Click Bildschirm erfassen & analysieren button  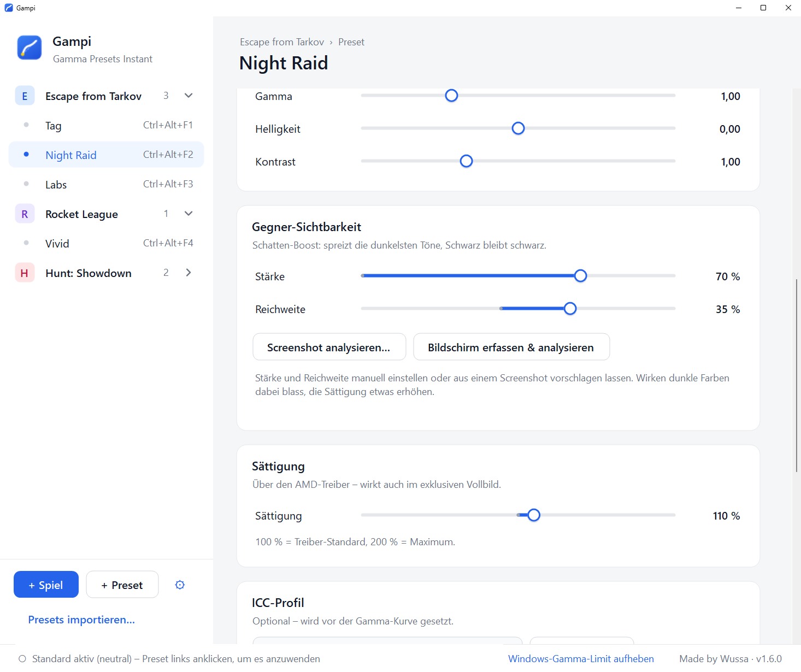511,347
